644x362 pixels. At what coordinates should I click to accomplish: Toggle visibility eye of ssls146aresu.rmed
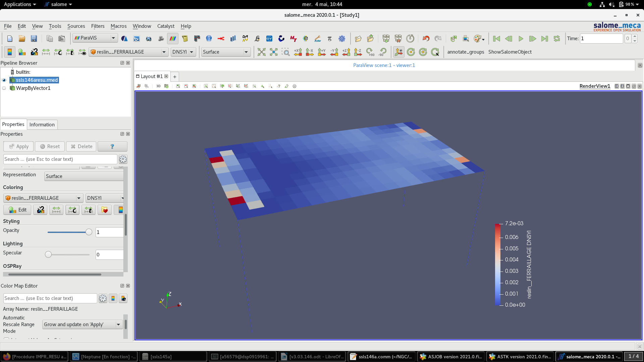[4, 80]
